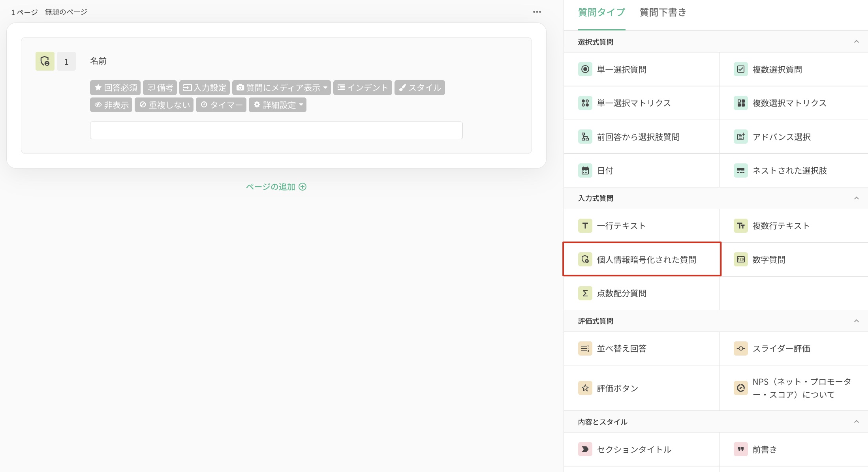Open the page options three-dot menu
The width and height of the screenshot is (868, 472).
[537, 12]
